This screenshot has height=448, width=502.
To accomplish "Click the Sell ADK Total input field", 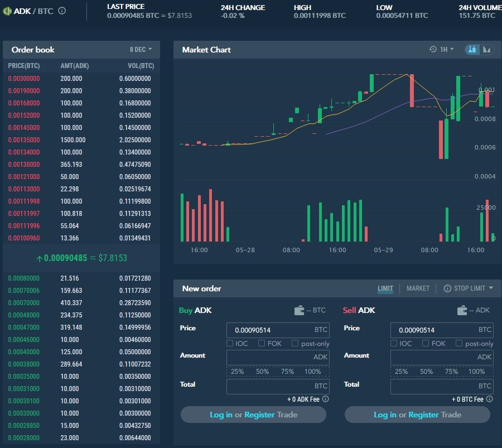I will 442,387.
